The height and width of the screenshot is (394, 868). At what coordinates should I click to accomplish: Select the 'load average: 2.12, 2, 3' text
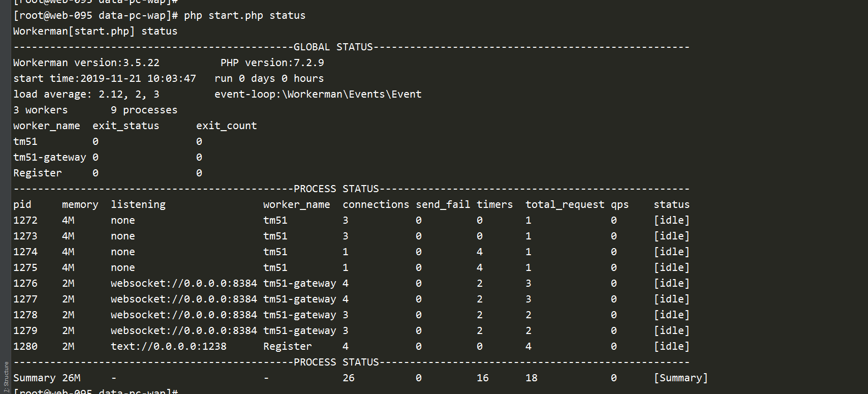coord(86,94)
